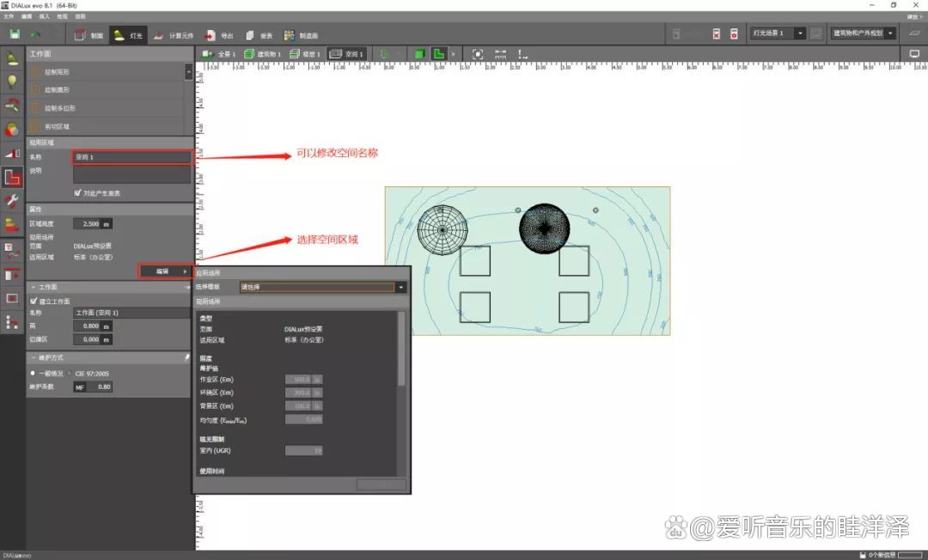Select the black solid luminaire in floor plan
The width and height of the screenshot is (928, 560).
[x=545, y=228]
